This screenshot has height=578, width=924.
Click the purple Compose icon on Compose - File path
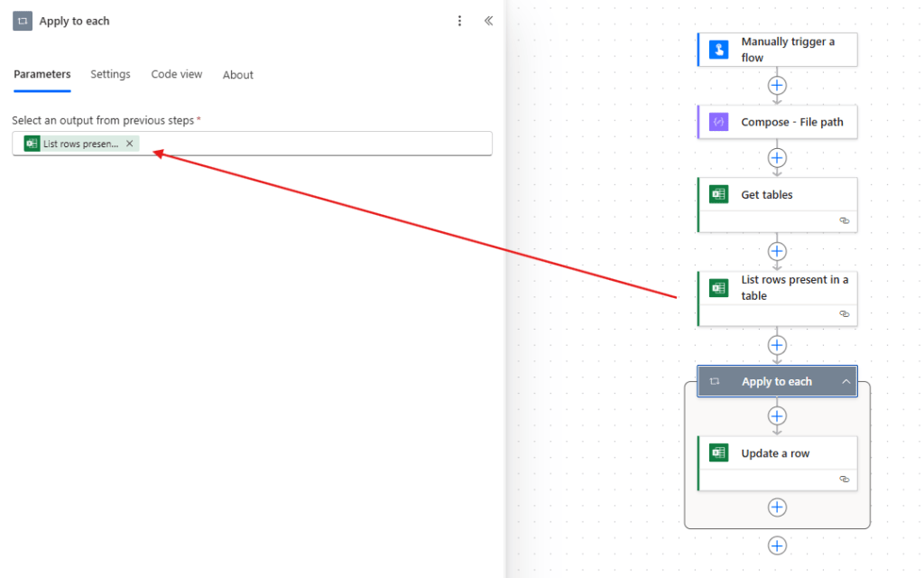tap(717, 122)
